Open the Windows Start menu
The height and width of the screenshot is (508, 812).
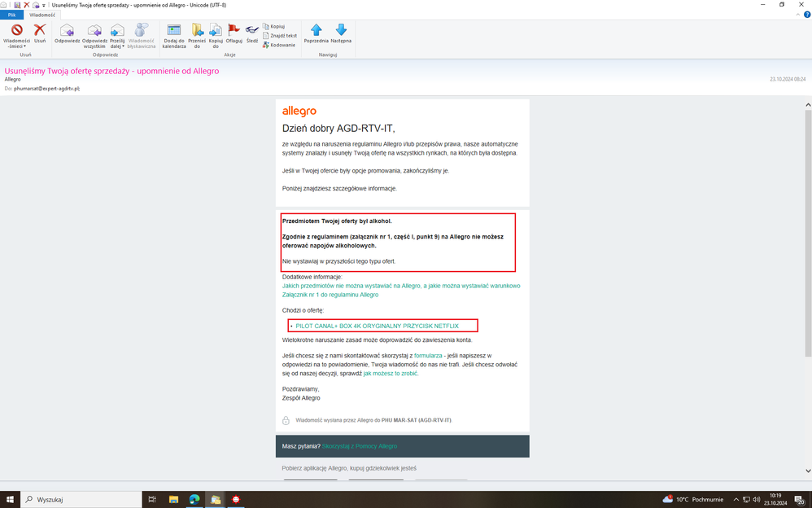pos(10,499)
